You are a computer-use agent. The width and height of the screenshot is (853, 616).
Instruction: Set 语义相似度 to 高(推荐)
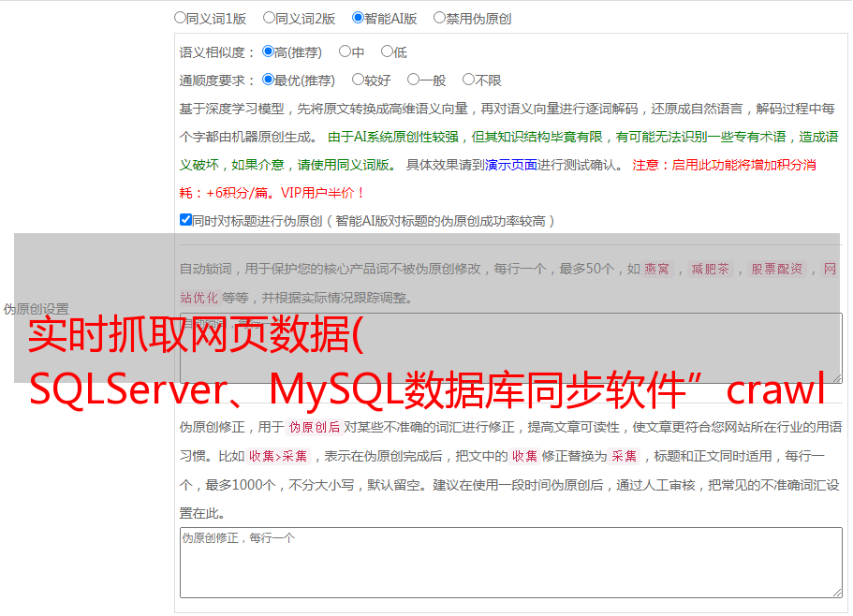[x=268, y=51]
